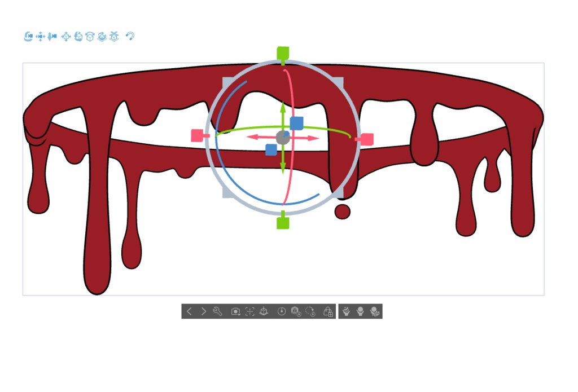The height and width of the screenshot is (392, 578).
Task: Select the free rotate object tool
Action: [78, 37]
